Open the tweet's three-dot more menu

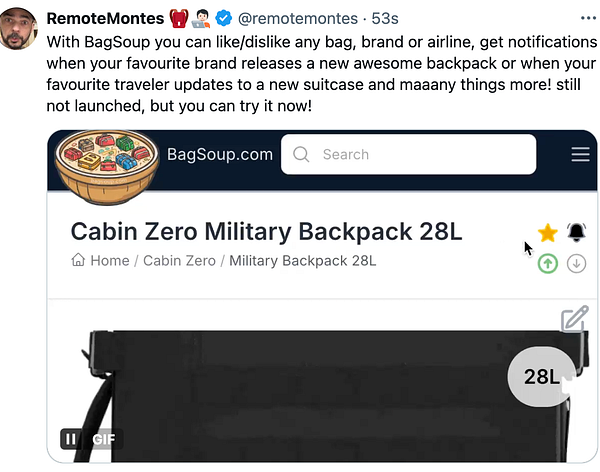pos(588,18)
